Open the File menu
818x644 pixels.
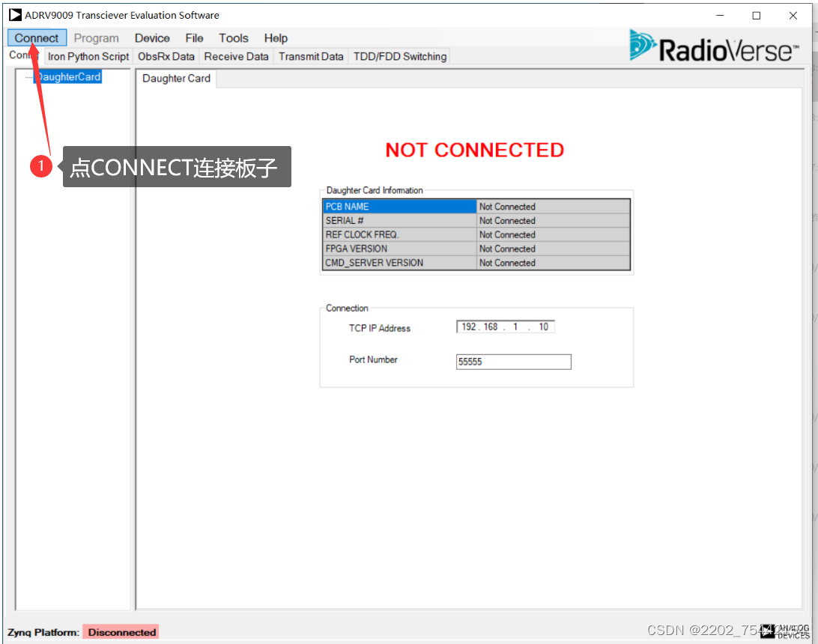pos(194,38)
